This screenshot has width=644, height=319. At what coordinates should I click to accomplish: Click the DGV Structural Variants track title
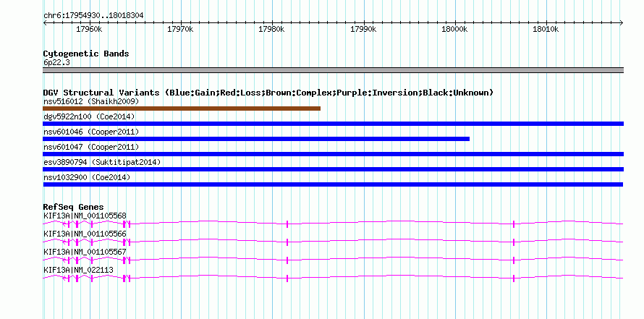(x=268, y=93)
